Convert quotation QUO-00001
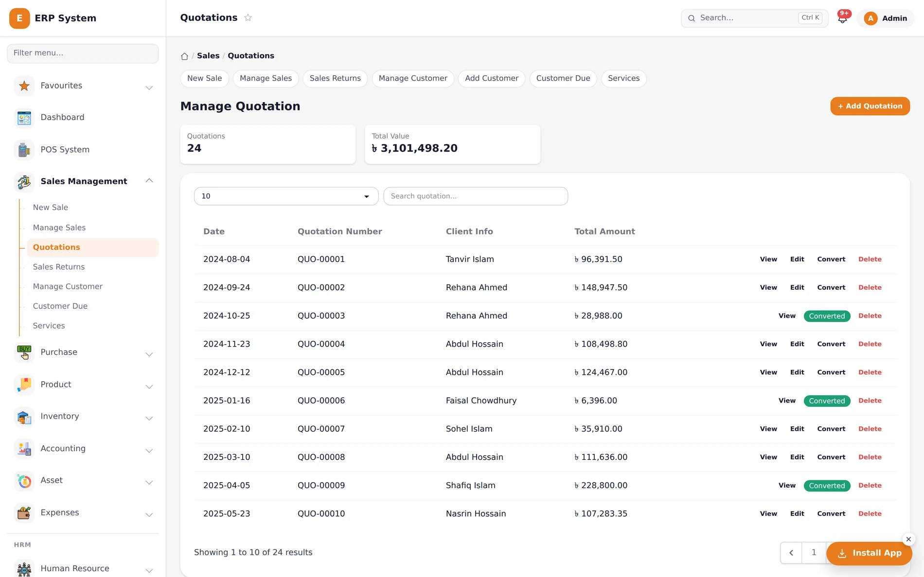Viewport: 924px width, 577px height. pos(831,260)
